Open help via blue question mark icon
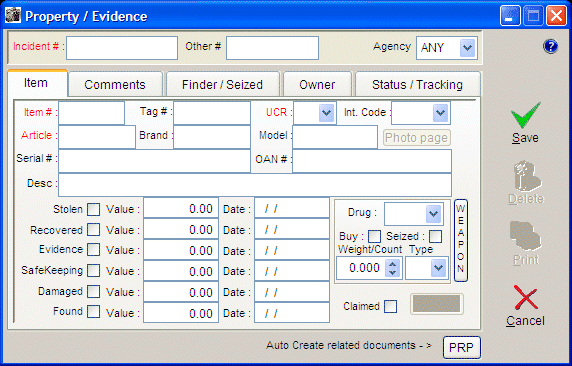The height and width of the screenshot is (366, 572). coord(550,46)
